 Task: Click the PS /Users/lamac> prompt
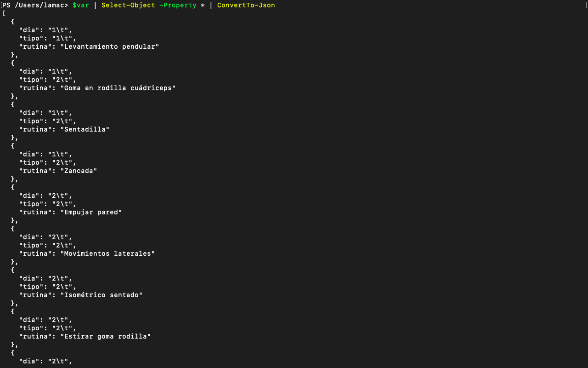35,5
